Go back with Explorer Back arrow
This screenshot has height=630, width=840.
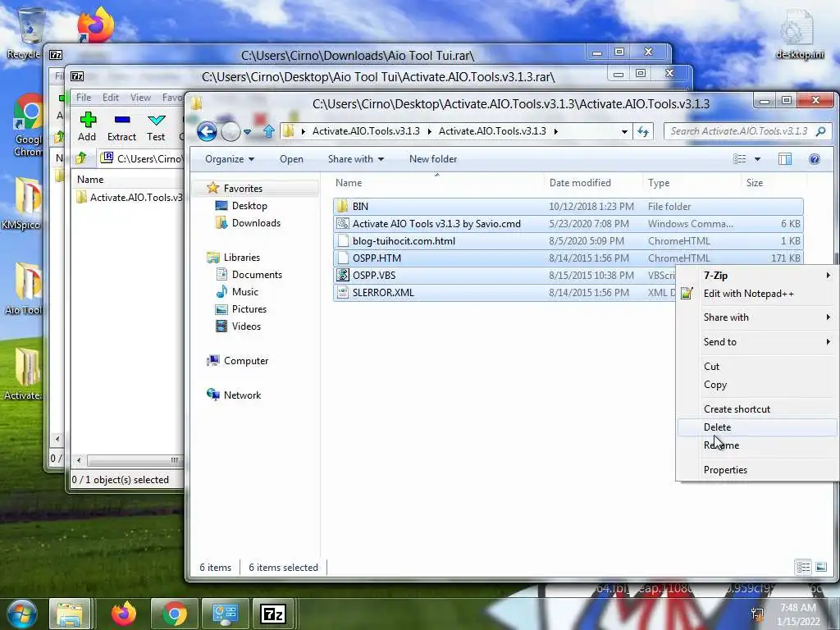pyautogui.click(x=207, y=131)
